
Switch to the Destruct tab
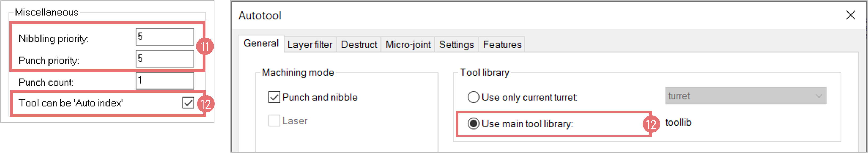click(359, 45)
